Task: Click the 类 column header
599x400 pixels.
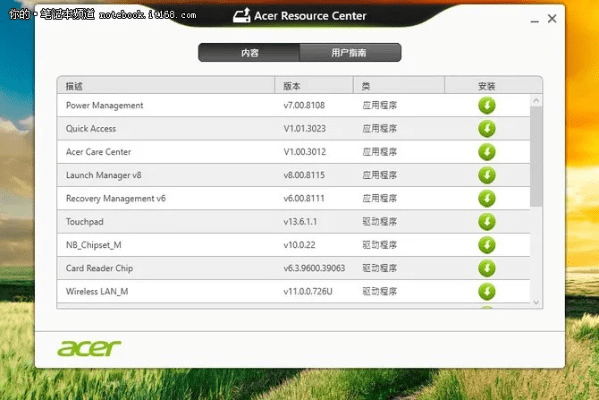Action: pyautogui.click(x=399, y=86)
